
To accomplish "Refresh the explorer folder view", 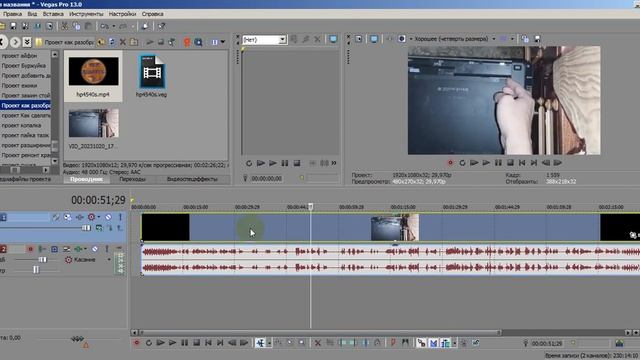I will [x=111, y=42].
